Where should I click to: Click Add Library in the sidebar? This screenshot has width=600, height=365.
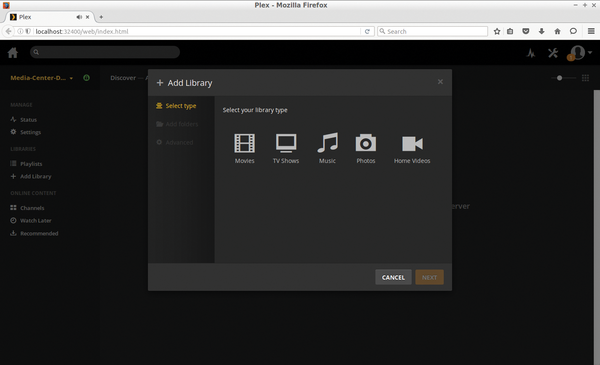tap(31, 176)
